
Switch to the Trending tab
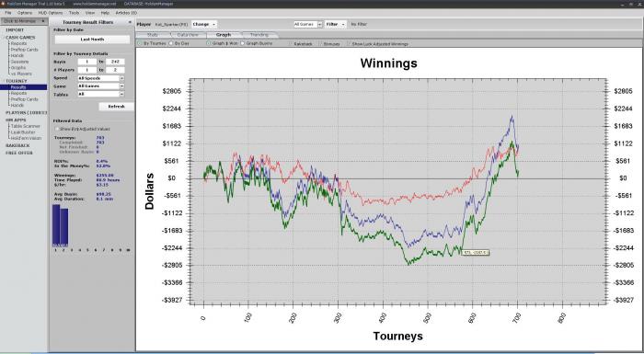coord(259,35)
